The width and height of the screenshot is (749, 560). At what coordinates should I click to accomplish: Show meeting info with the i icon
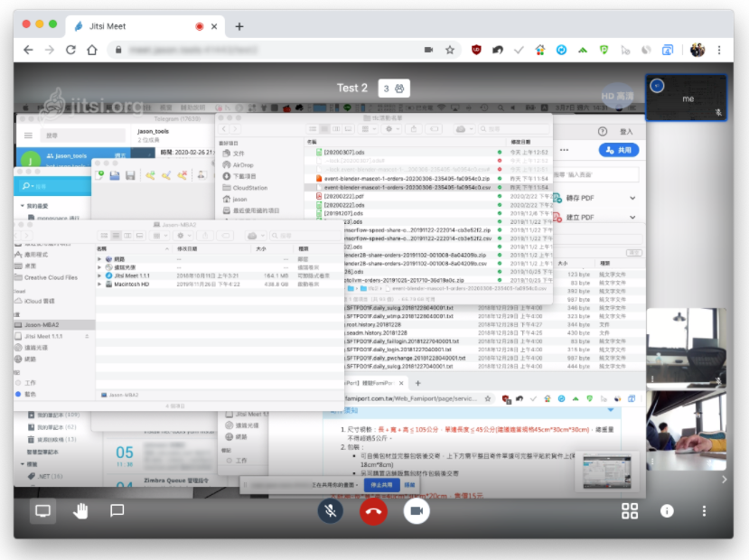pyautogui.click(x=667, y=511)
